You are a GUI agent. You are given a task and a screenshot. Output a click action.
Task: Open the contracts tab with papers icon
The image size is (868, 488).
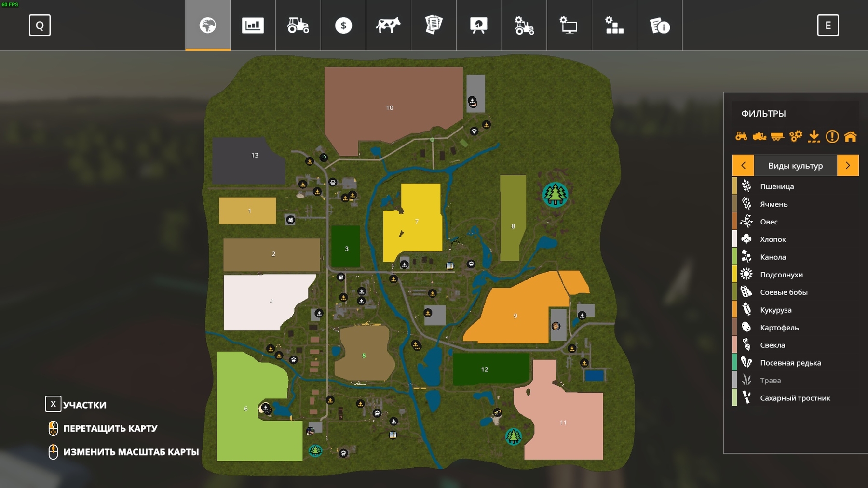[434, 26]
